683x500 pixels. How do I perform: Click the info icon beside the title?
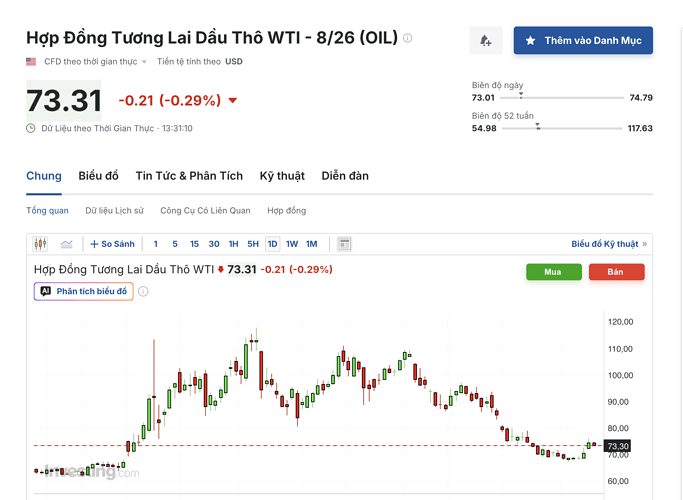(x=407, y=38)
